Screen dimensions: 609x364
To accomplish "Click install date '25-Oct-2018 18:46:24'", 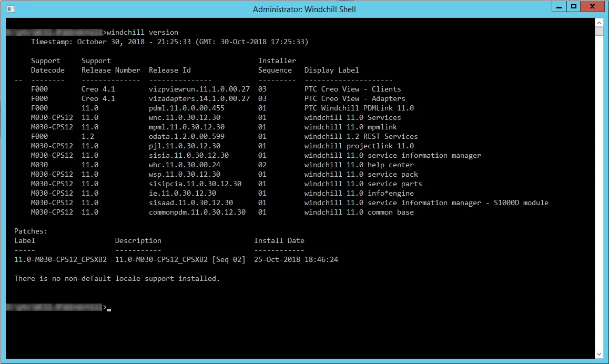I will tap(296, 259).
